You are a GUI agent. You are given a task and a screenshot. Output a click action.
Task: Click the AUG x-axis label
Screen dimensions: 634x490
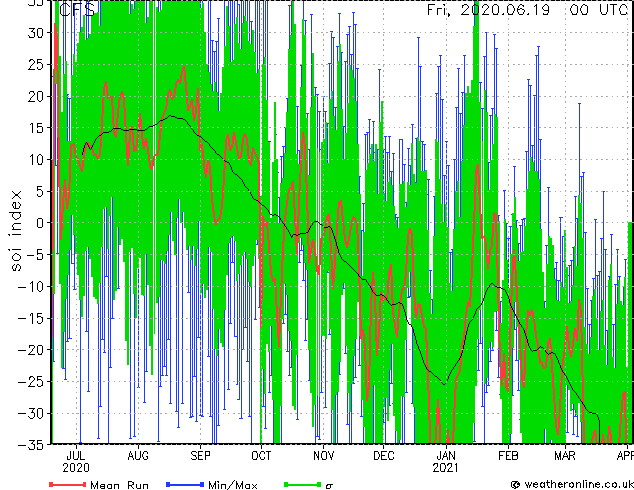(138, 456)
